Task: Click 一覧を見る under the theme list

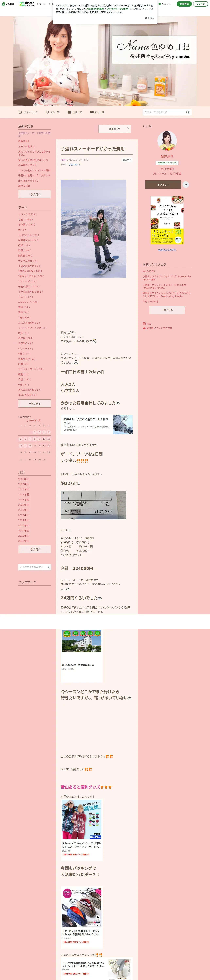Action: pos(34,404)
